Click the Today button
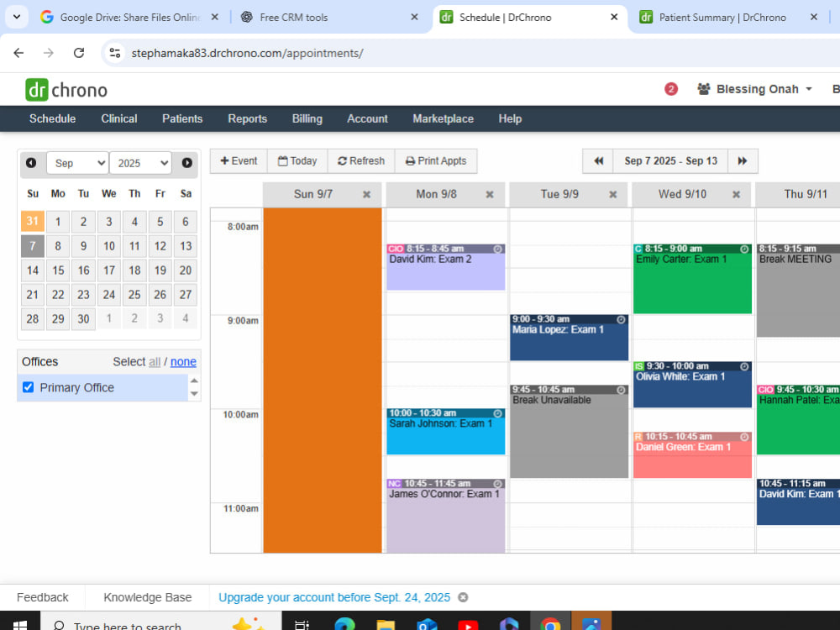Viewport: 840px width, 630px height. pos(297,160)
